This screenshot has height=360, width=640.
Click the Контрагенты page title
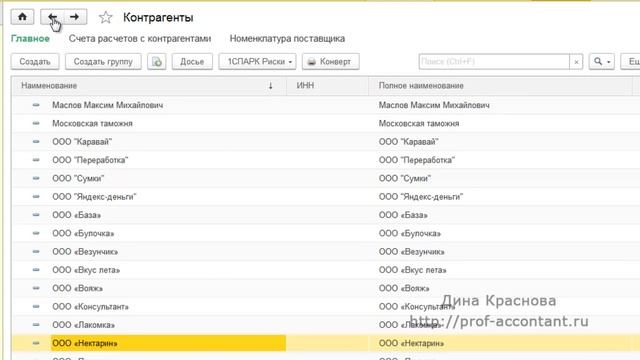coord(158,18)
